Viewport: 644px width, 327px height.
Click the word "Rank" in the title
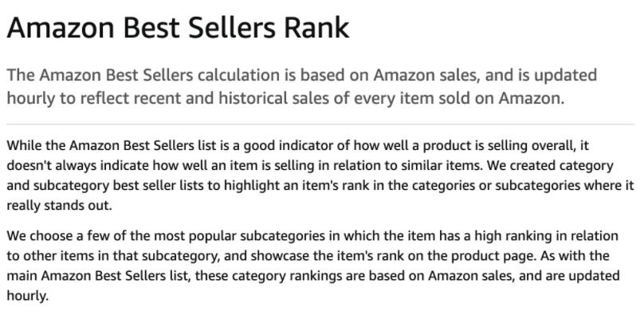point(316,28)
